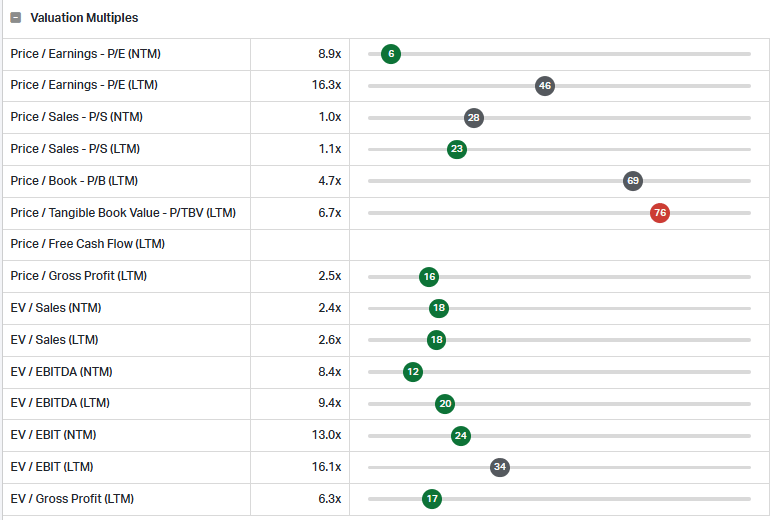Click the gray 46 percentile marker
The height and width of the screenshot is (520, 770).
point(545,86)
